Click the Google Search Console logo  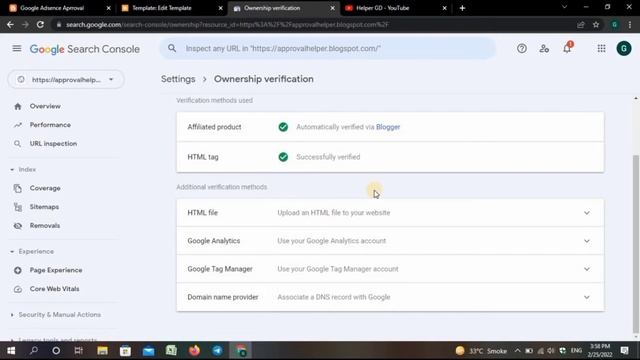pyautogui.click(x=85, y=49)
